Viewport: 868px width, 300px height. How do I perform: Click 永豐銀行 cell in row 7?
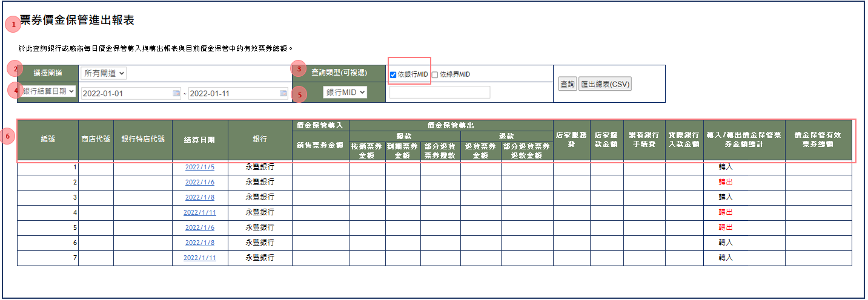[260, 258]
